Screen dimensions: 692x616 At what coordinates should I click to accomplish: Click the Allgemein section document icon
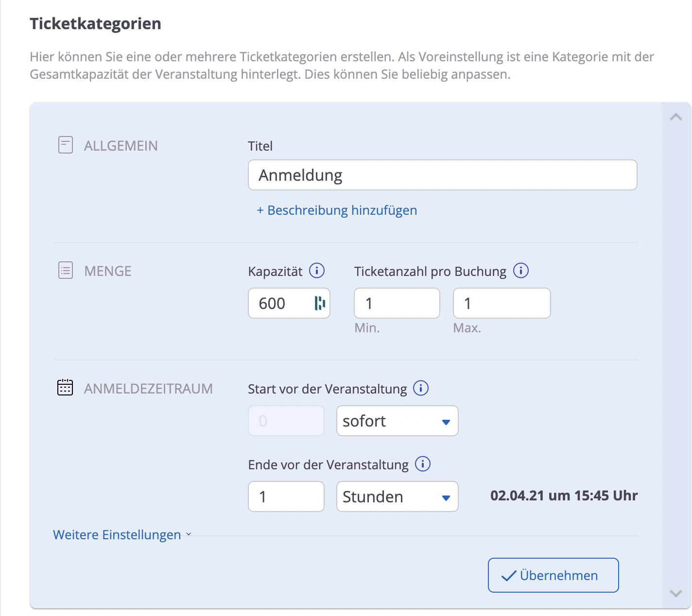66,145
